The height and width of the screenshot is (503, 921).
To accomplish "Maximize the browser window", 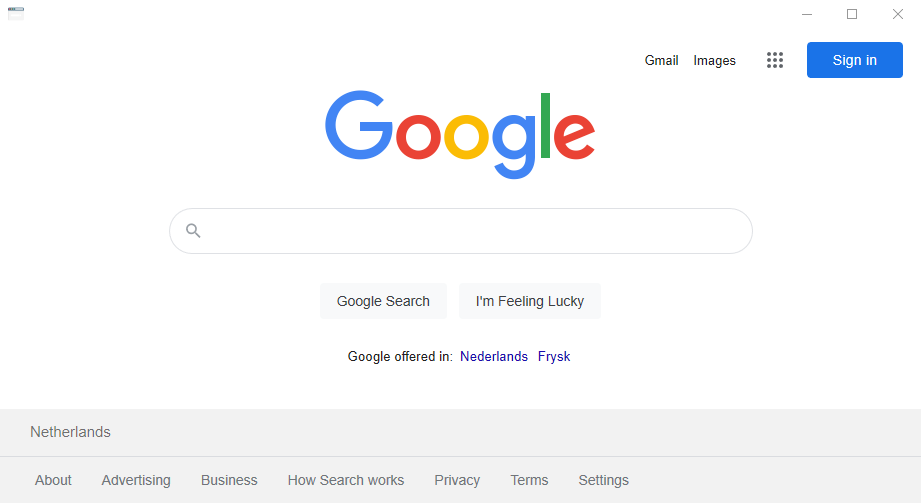I will [852, 14].
